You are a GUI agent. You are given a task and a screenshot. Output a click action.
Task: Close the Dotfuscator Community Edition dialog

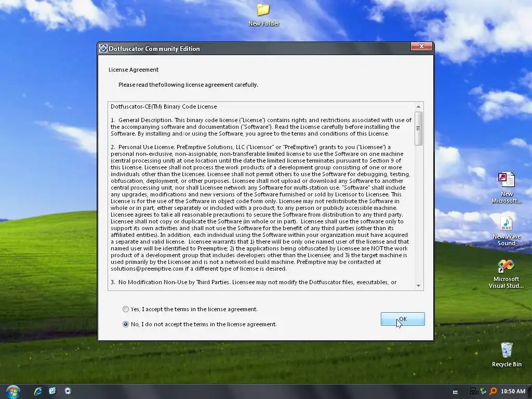point(421,46)
